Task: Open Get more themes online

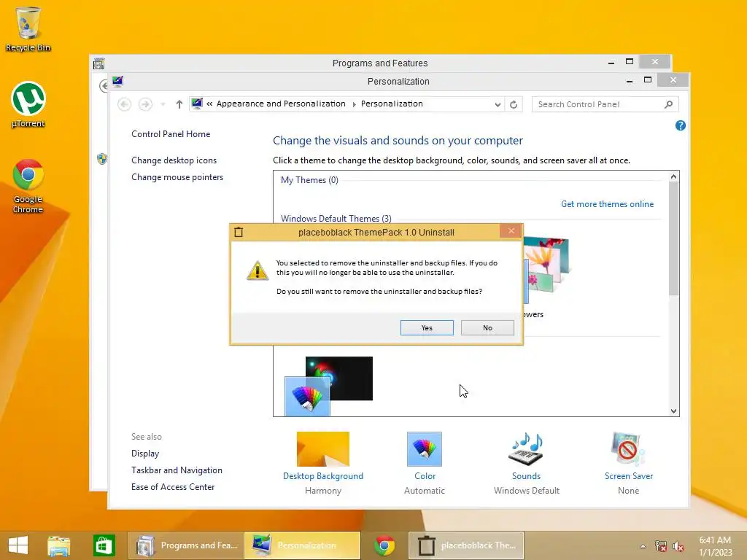Action: click(x=607, y=204)
